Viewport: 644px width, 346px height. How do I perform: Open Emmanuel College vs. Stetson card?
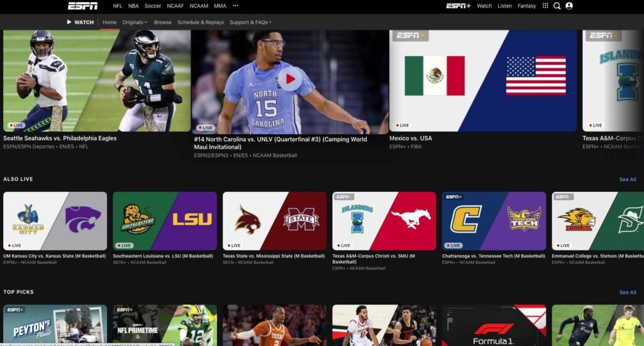pyautogui.click(x=598, y=221)
